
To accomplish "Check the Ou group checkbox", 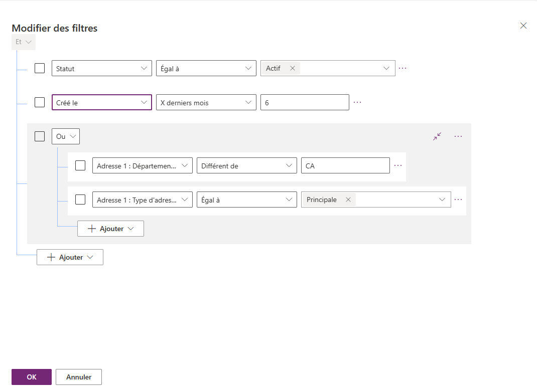I will point(40,136).
